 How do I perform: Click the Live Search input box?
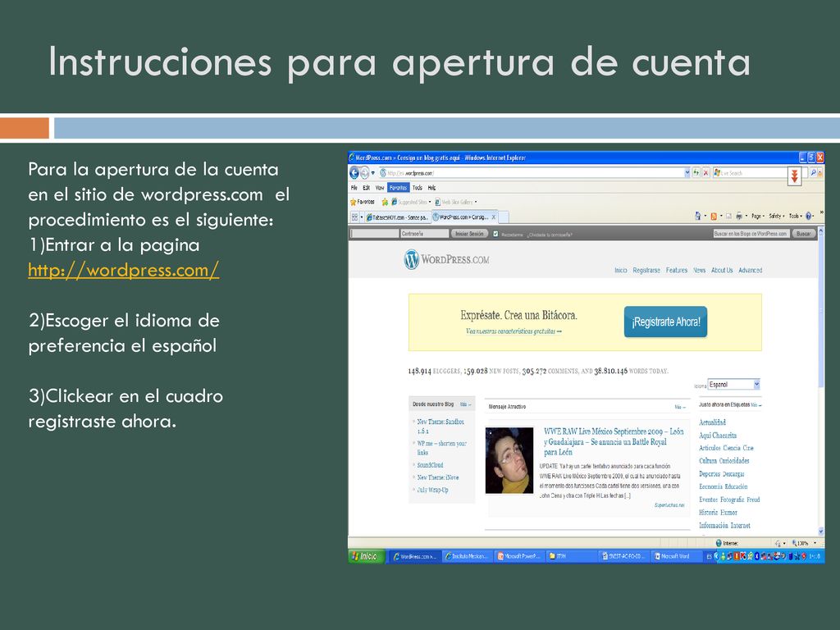(760, 173)
